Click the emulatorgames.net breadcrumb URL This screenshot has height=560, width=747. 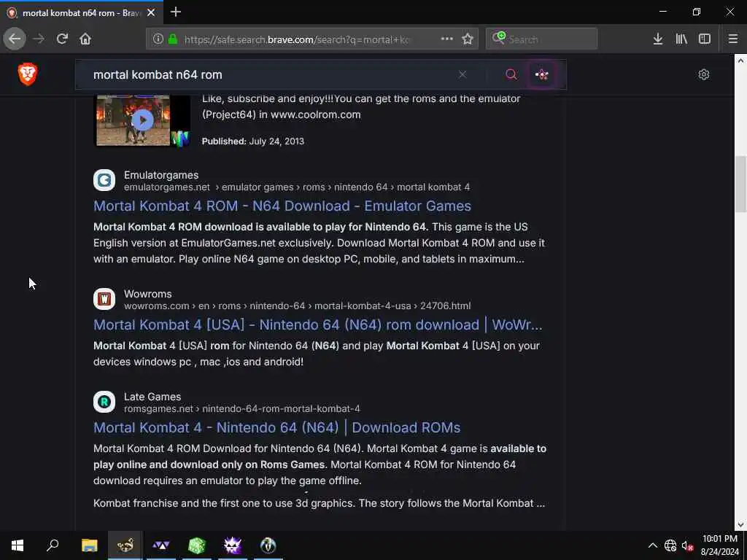297,187
